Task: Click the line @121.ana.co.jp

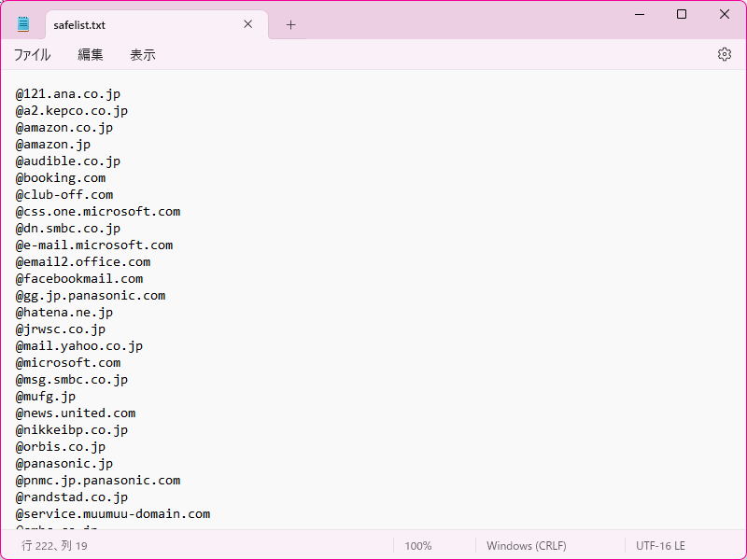Action: (67, 94)
